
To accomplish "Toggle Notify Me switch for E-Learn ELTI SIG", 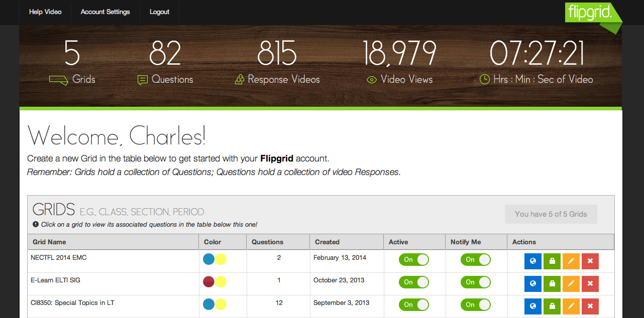I will click(476, 282).
